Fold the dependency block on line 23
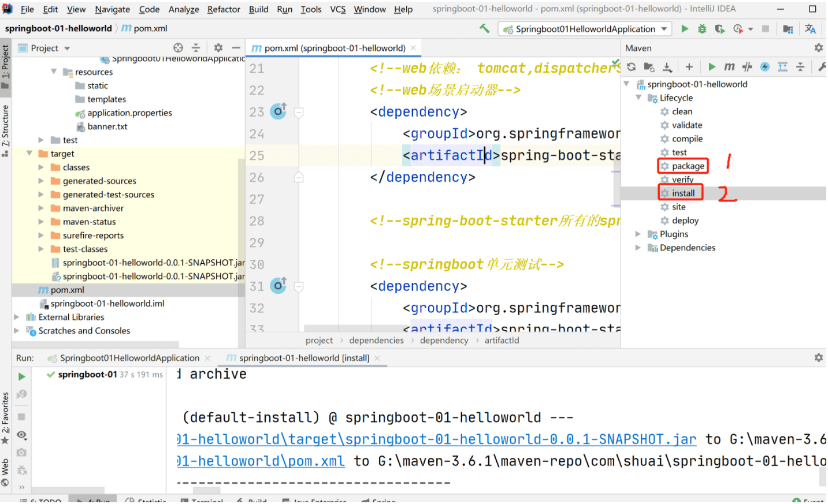The height and width of the screenshot is (504, 828). pyautogui.click(x=299, y=112)
